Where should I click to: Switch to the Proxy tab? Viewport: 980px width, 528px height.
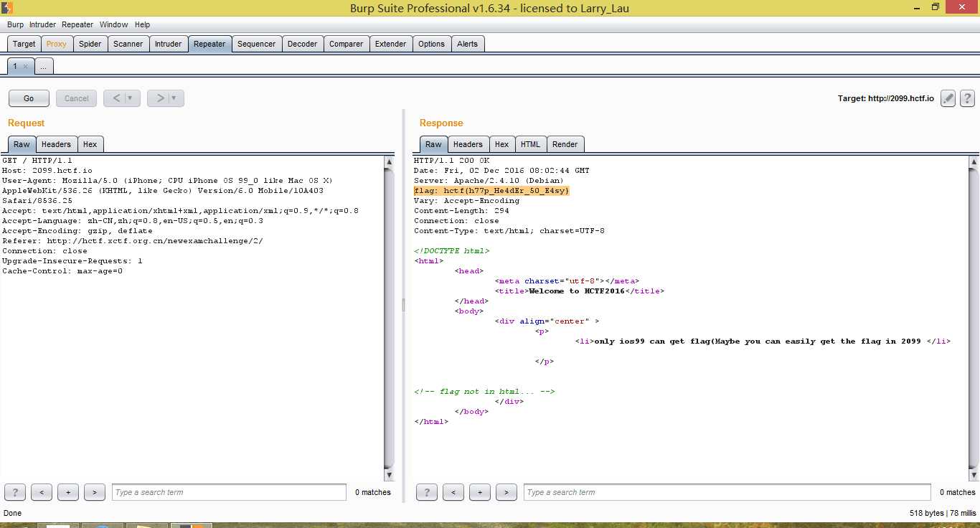click(x=57, y=44)
